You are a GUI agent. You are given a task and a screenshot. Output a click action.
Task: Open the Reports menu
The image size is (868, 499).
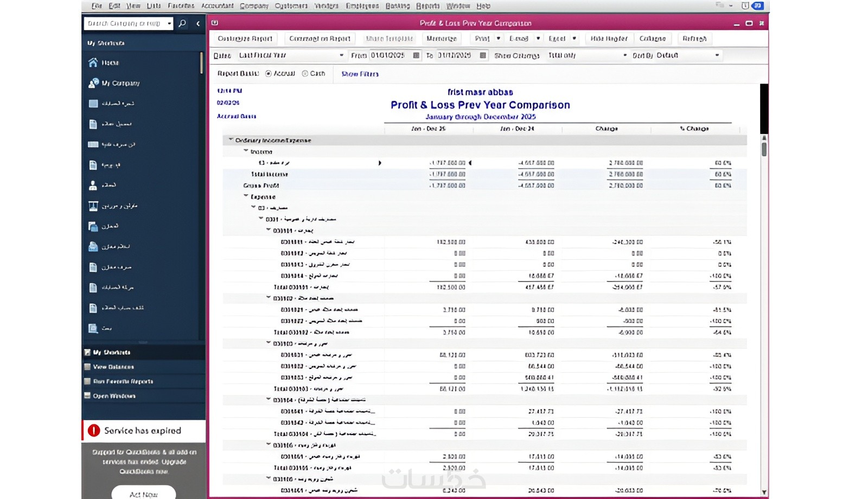point(427,6)
